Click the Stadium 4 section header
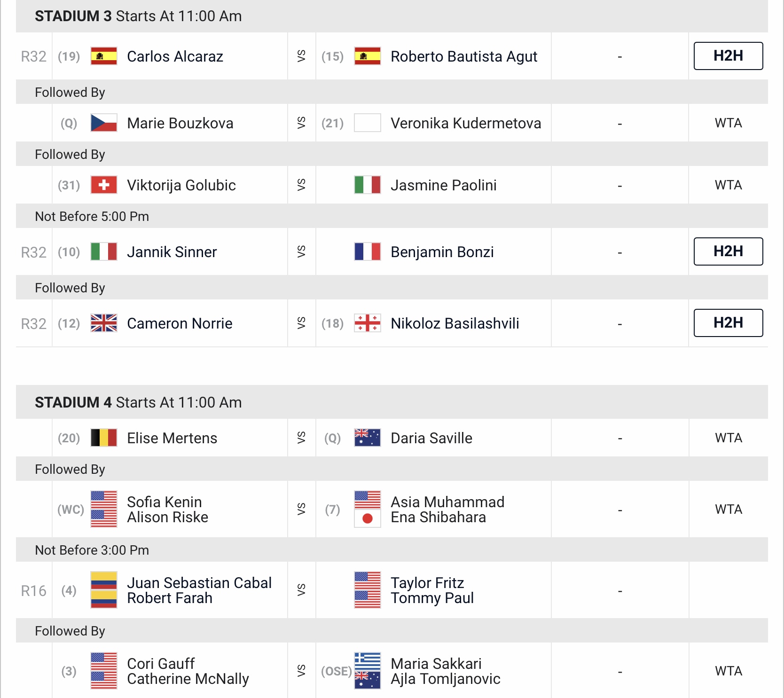Screen dimensions: 784x698 coord(392,402)
